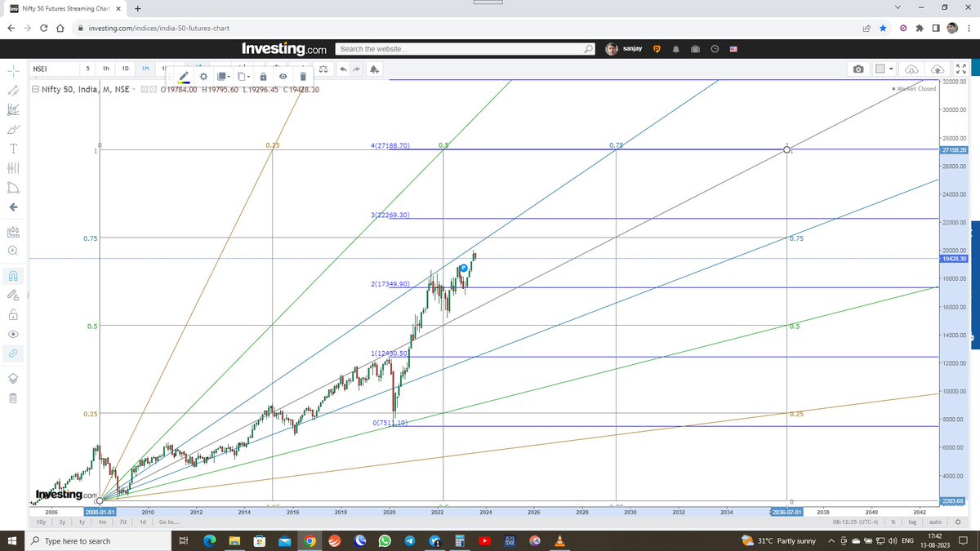Open the Gann and Fibonacci tools
980x551 pixels.
12,109
